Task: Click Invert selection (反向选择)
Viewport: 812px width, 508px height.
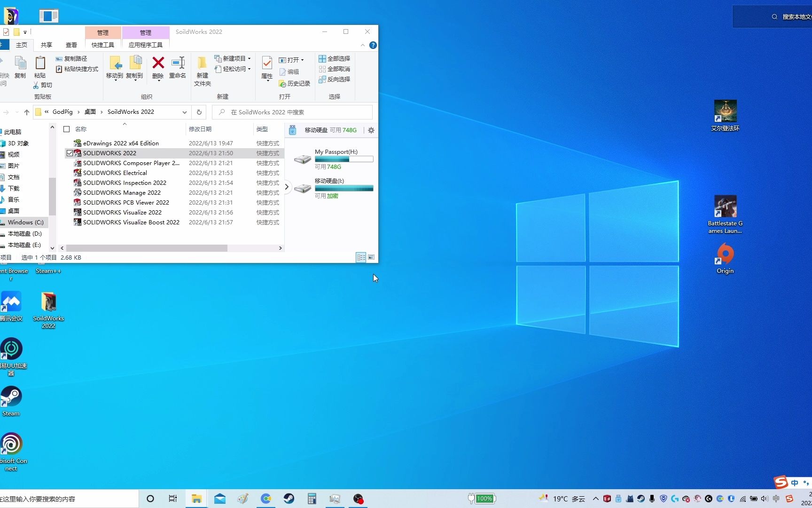Action: (335, 79)
